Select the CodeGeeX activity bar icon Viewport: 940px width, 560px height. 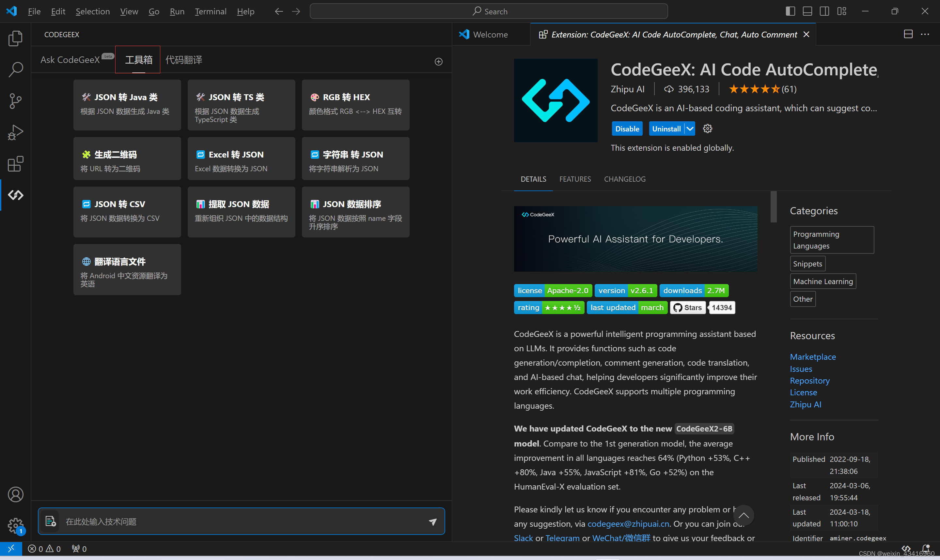click(15, 195)
